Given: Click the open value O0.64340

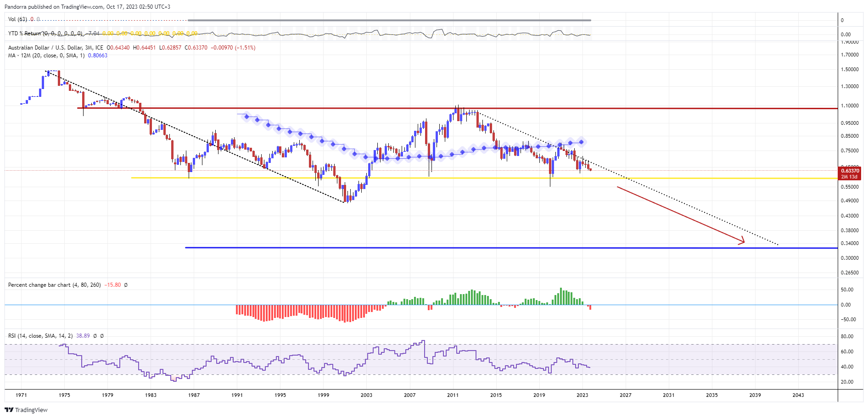Looking at the screenshot, I should 118,48.
